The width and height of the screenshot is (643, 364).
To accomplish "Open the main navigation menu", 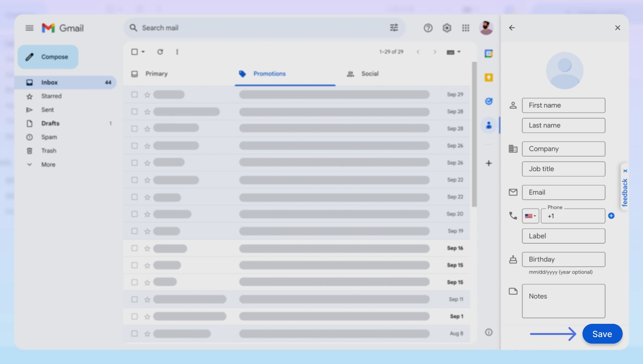I will (29, 28).
